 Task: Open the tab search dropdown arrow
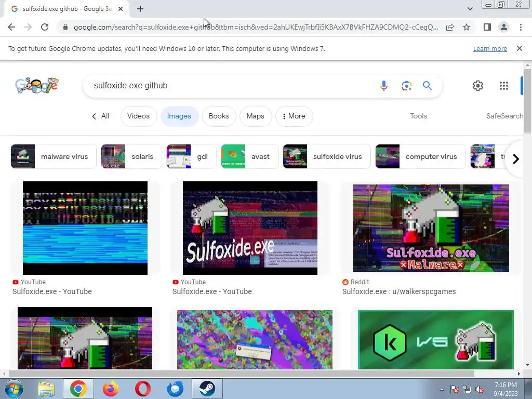[x=470, y=9]
